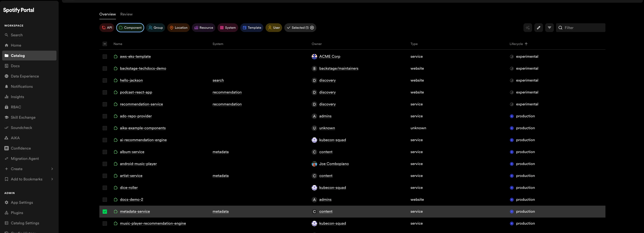Image resolution: width=644 pixels, height=233 pixels.
Task: Expand the Create submenu chevron
Action: point(52,169)
